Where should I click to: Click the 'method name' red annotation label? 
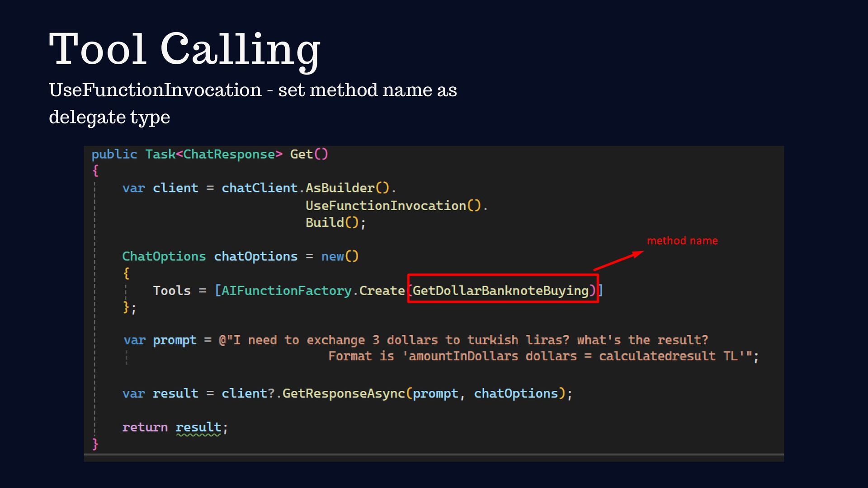[682, 241]
